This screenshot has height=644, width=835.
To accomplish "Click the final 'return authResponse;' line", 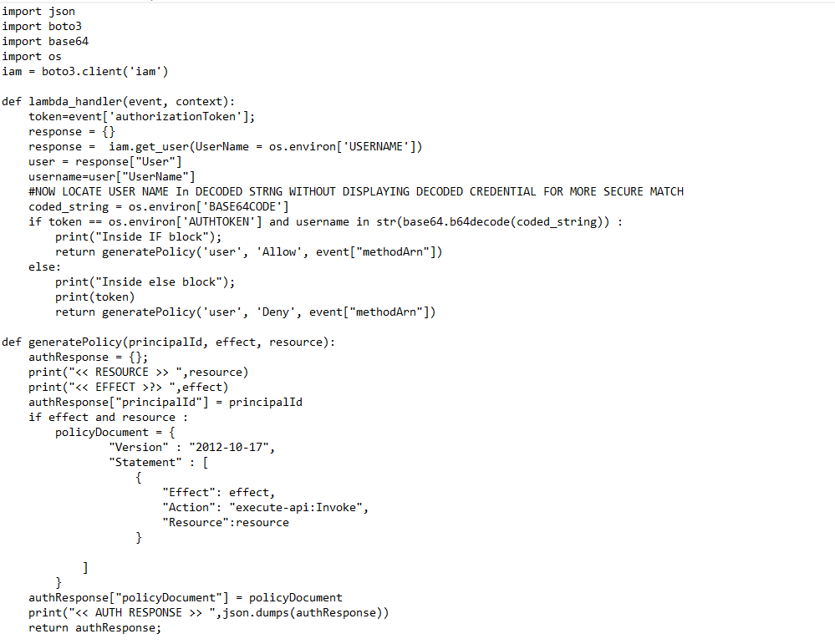I will pos(94,628).
